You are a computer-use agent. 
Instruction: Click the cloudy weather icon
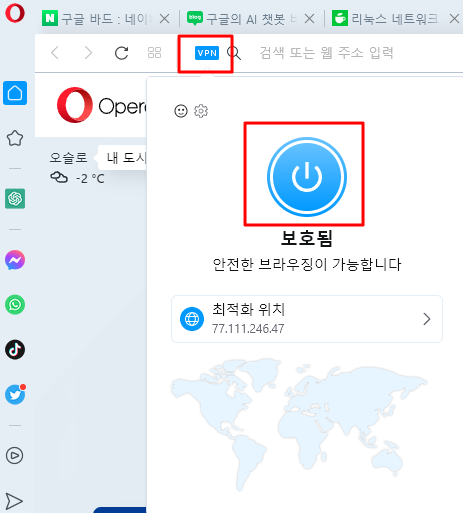pyautogui.click(x=59, y=177)
